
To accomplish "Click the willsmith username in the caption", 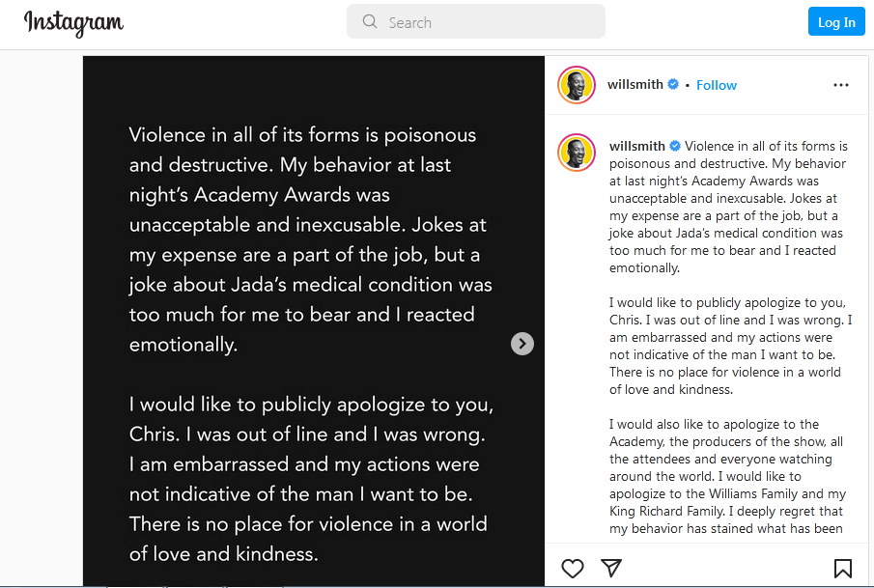I will click(x=636, y=147).
